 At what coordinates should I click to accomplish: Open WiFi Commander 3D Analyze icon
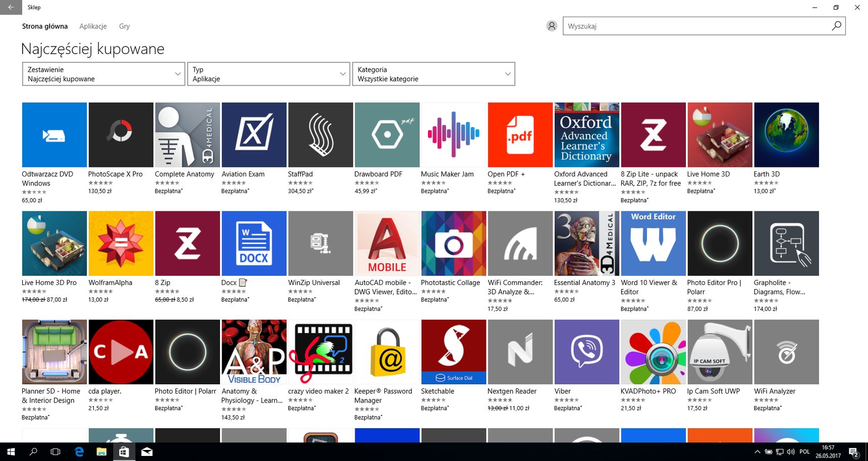point(520,243)
